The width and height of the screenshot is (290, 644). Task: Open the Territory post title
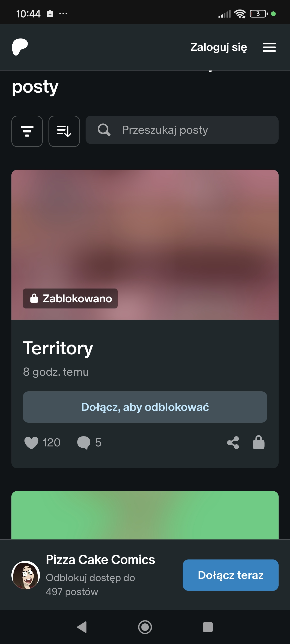[x=58, y=348]
